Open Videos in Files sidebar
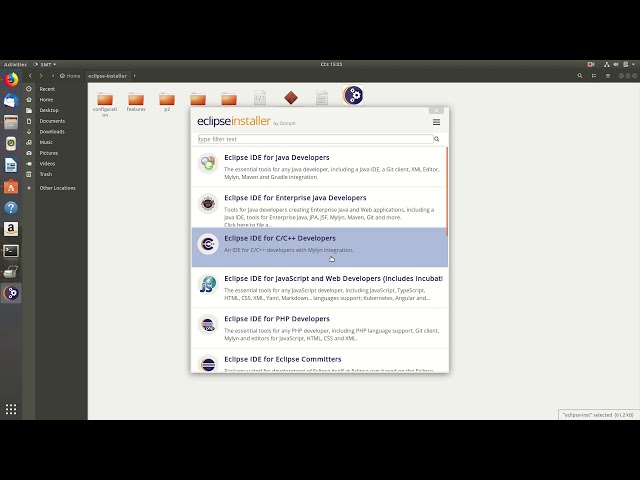The width and height of the screenshot is (640, 480). [47, 164]
